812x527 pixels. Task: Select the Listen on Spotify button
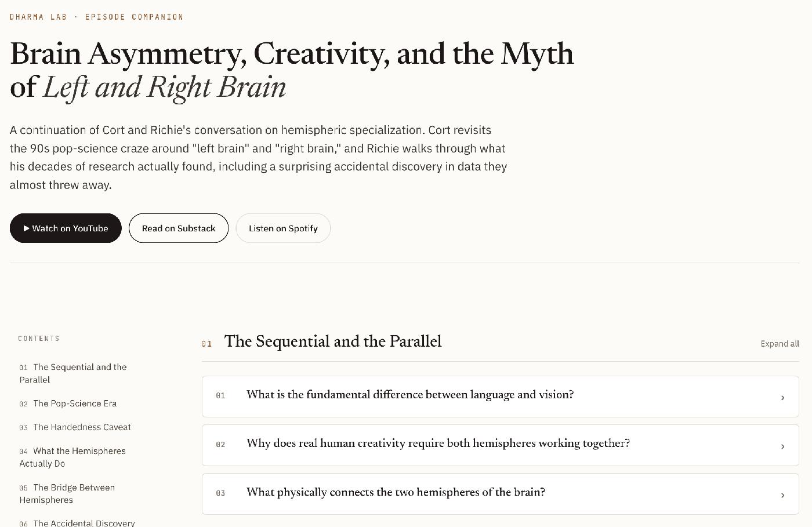(x=283, y=228)
